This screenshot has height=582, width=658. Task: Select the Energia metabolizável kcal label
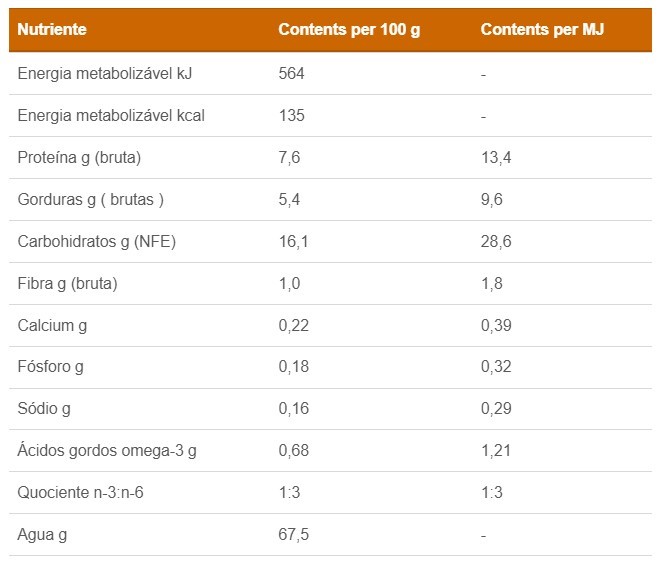(x=111, y=115)
